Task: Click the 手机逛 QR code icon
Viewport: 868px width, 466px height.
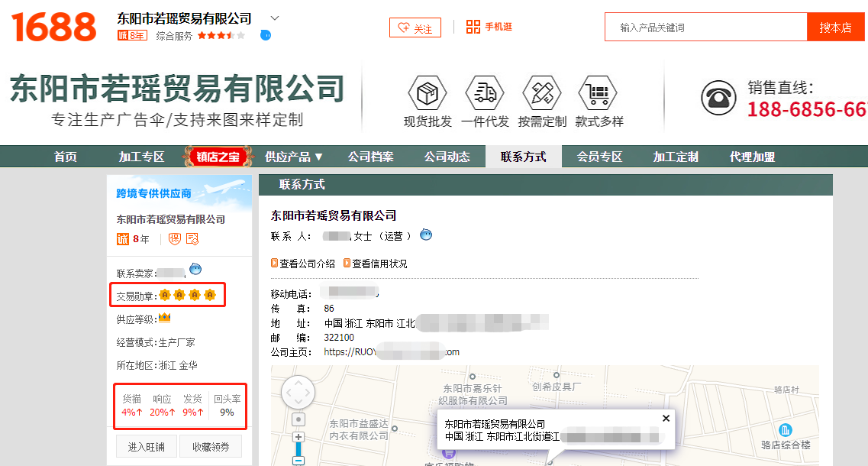Action: pos(473,27)
